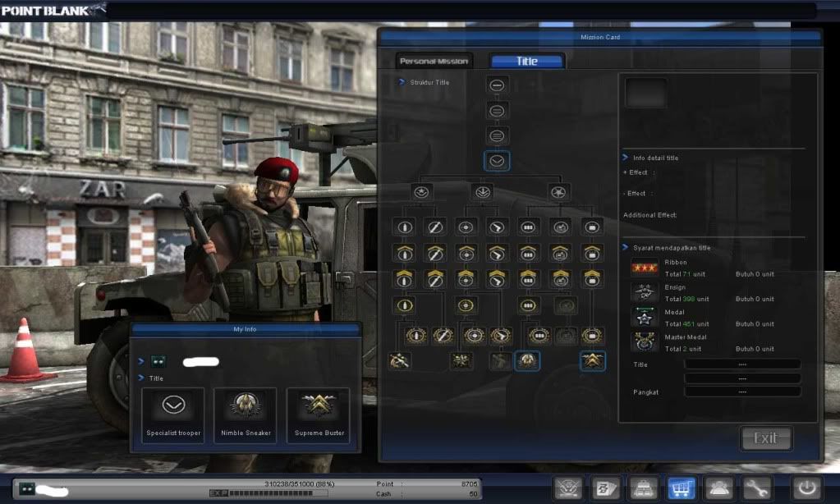Select the plain diagonal rifle title icon
The image size is (840, 504).
[435, 227]
